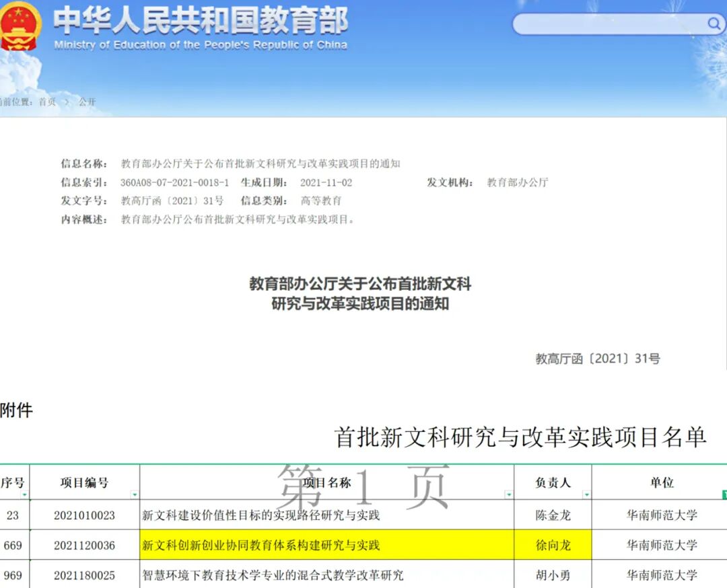The image size is (727, 588).
Task: Click cell 2021180025
Action: 84,575
